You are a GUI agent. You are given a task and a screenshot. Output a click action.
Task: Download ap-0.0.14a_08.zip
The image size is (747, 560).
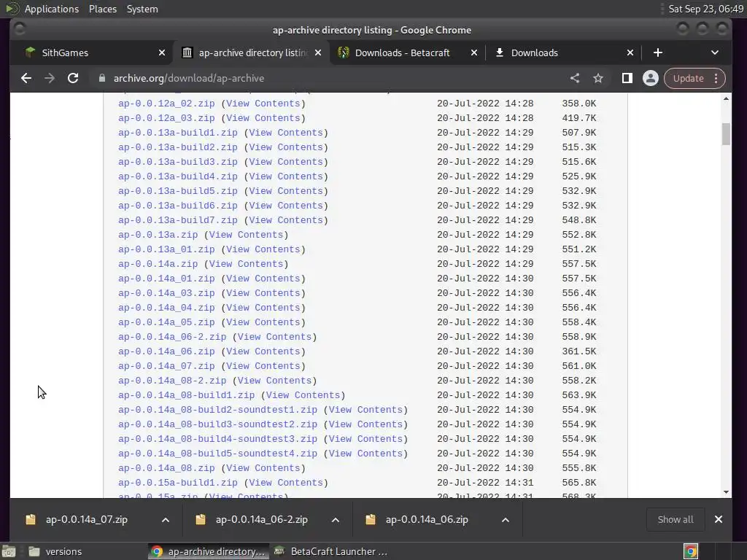coord(166,468)
